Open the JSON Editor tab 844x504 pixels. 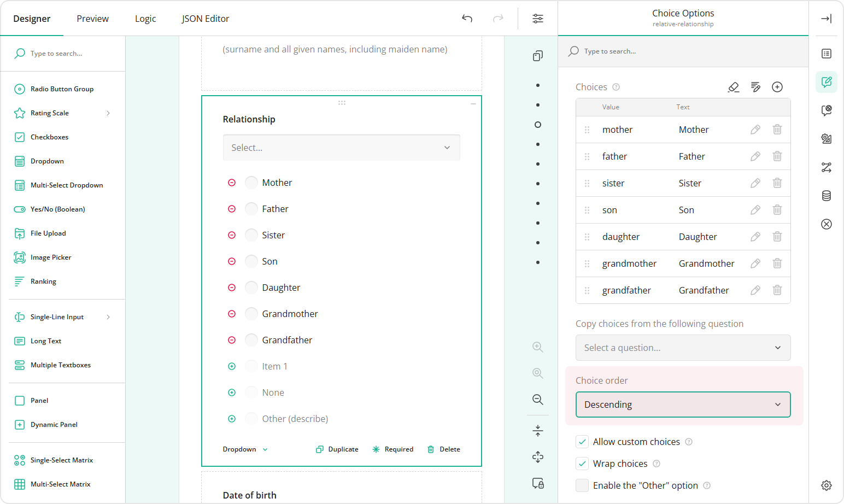[206, 18]
